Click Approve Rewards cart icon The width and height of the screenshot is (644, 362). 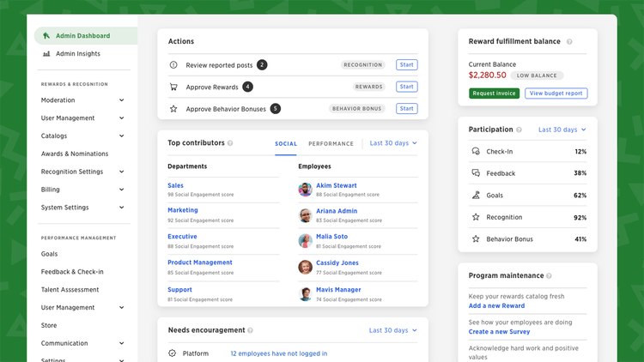pos(173,87)
